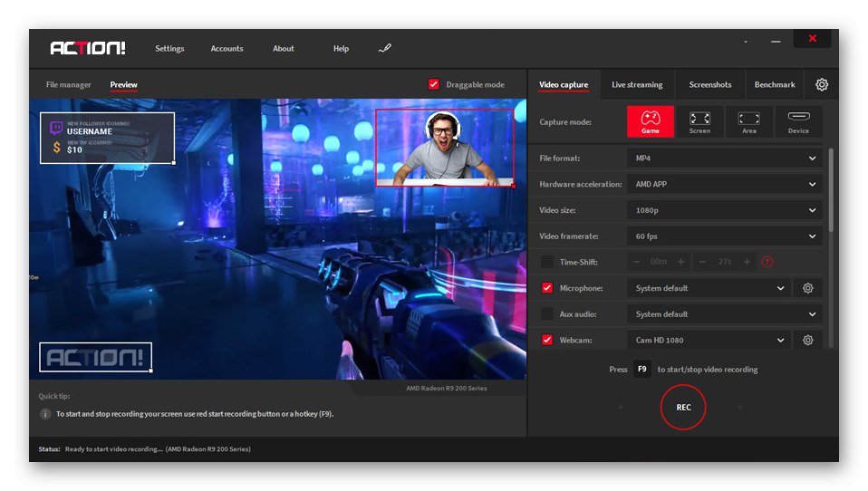
Task: Switch to Live streaming tab
Action: [637, 84]
